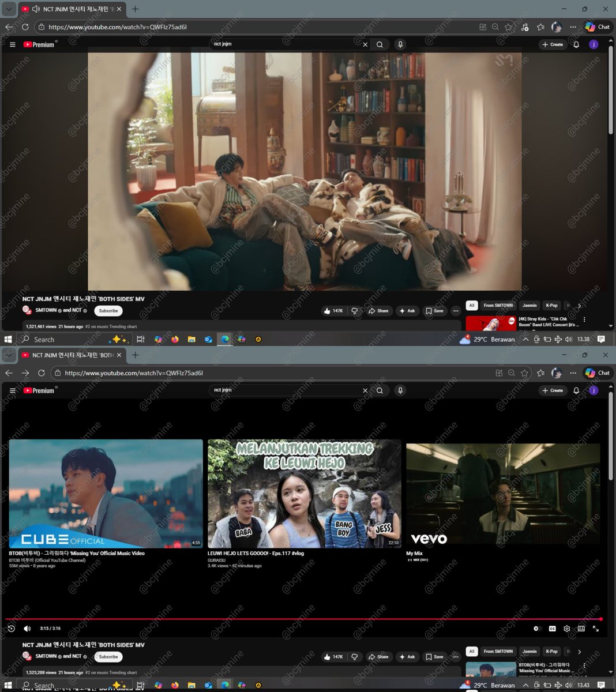Click page scrollbar in top window
Image resolution: width=616 pixels, height=692 pixels.
(610, 91)
